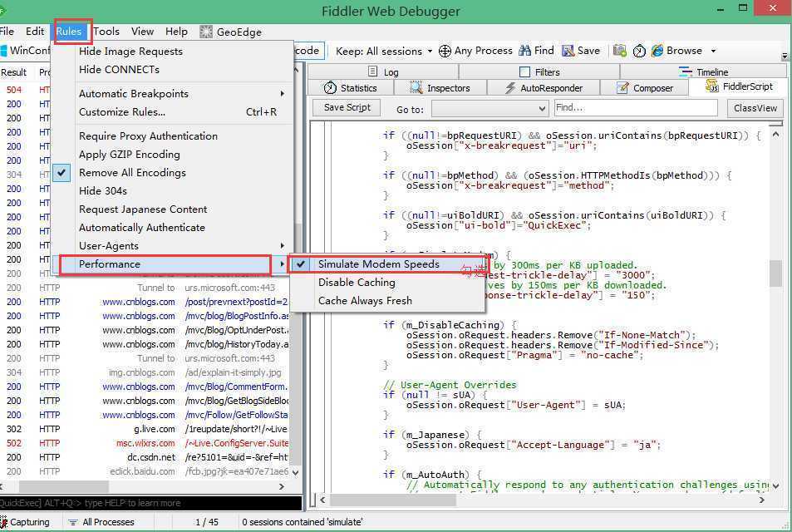Expand Performance submenu arrow

click(283, 264)
